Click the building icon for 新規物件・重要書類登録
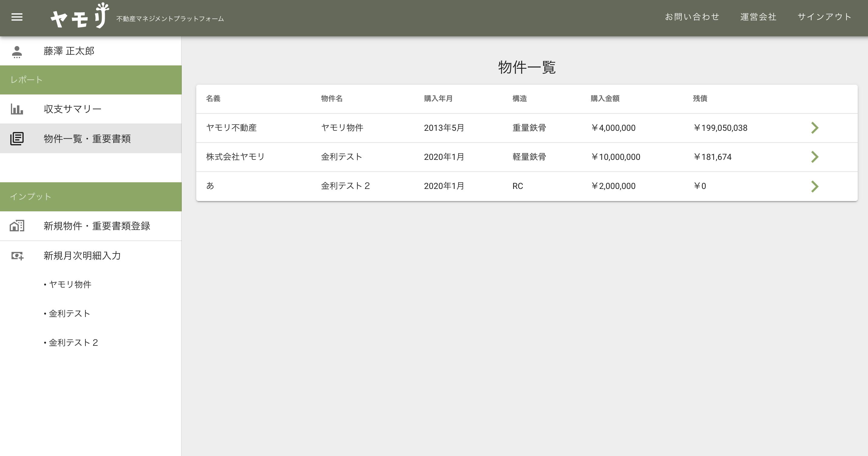Image resolution: width=868 pixels, height=456 pixels. pyautogui.click(x=17, y=226)
